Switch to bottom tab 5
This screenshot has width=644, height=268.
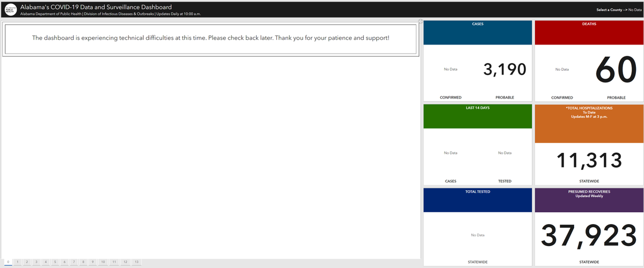tap(55, 262)
